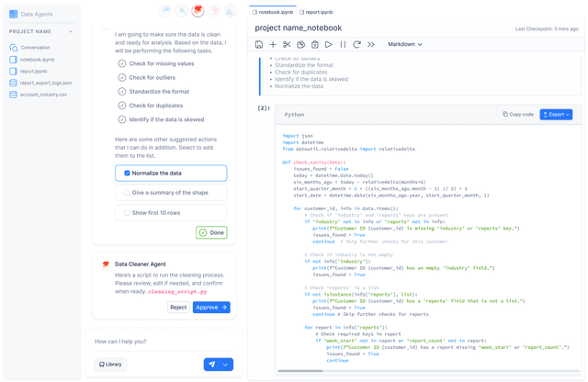The height and width of the screenshot is (382, 588).
Task: Open the Library button
Action: [110, 365]
